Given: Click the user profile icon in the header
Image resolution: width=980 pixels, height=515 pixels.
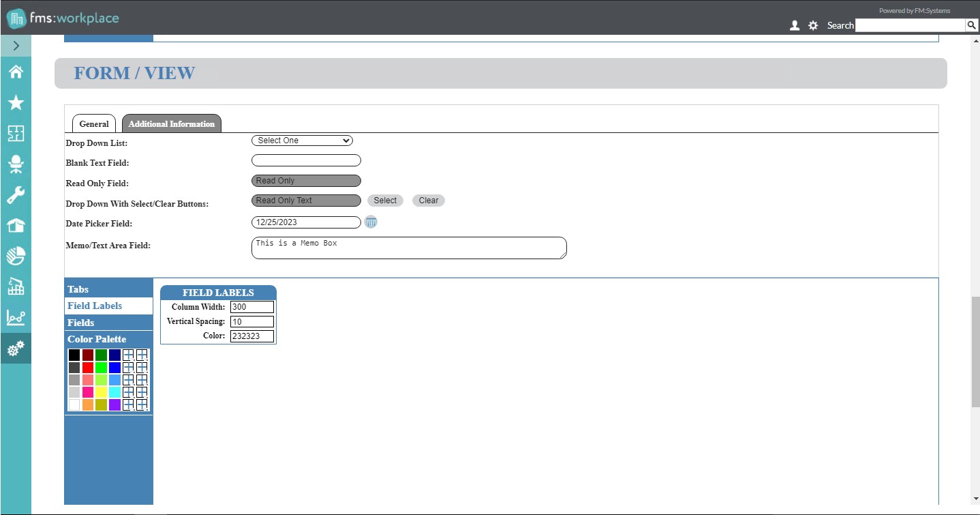Looking at the screenshot, I should tap(794, 25).
